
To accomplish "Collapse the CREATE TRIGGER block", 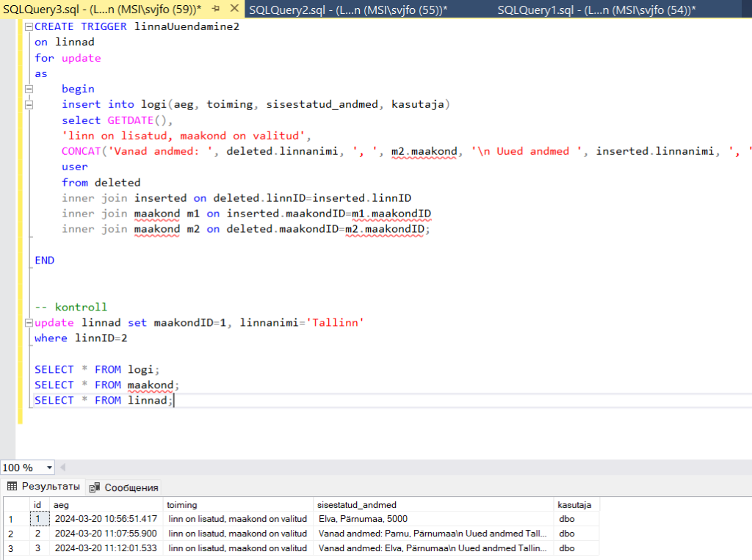I will (29, 27).
